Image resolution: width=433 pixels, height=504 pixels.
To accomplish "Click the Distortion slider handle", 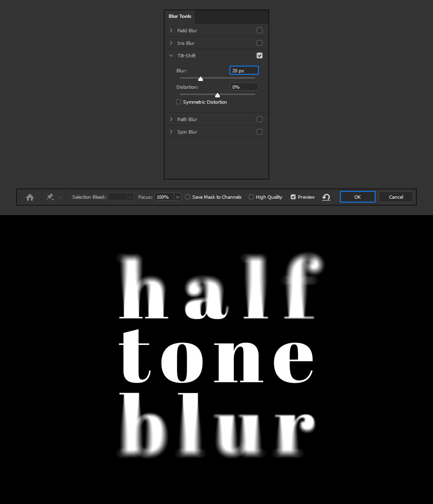I will pyautogui.click(x=217, y=95).
